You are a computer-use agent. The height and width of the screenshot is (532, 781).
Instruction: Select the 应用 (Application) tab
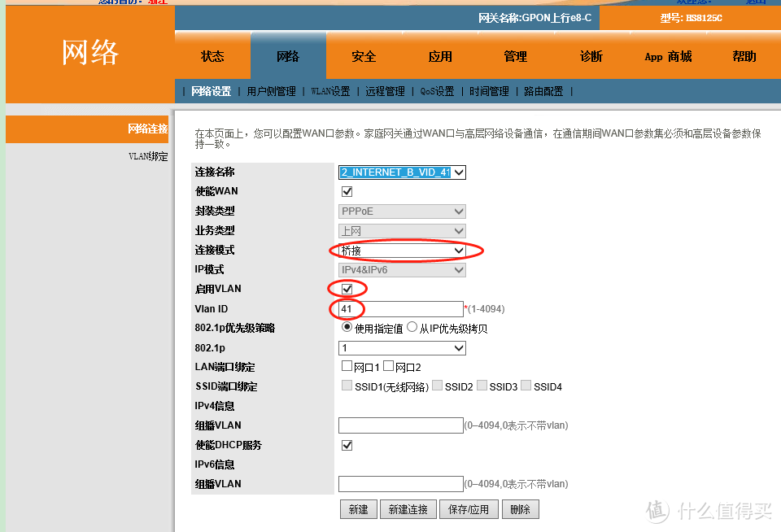[439, 56]
